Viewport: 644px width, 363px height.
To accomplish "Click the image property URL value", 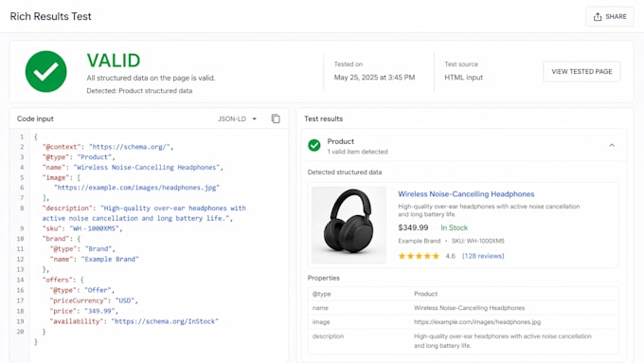I will tap(477, 322).
